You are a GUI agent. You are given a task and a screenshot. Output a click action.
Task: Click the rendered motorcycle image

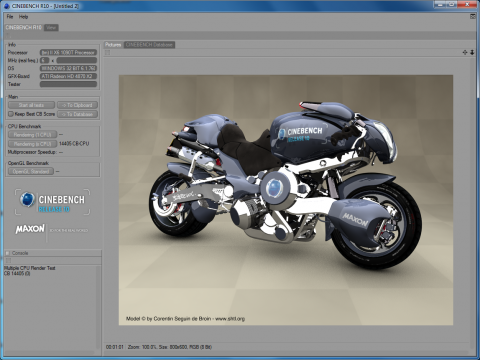click(x=286, y=200)
